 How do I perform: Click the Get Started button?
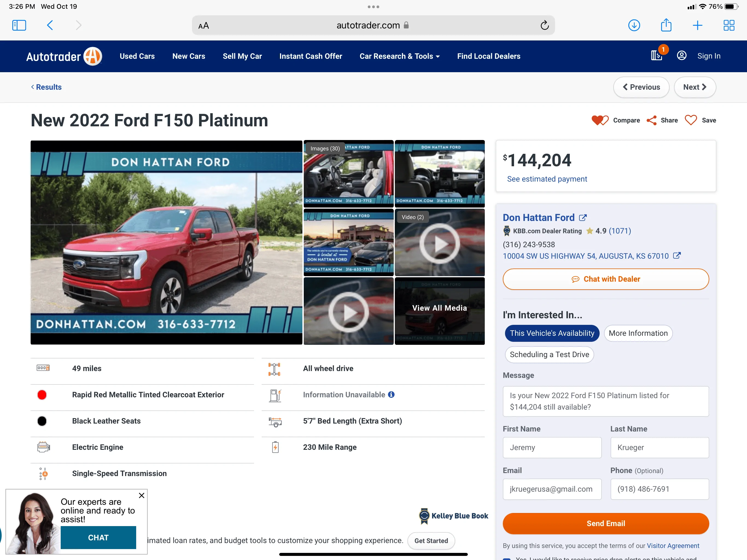pos(431,540)
